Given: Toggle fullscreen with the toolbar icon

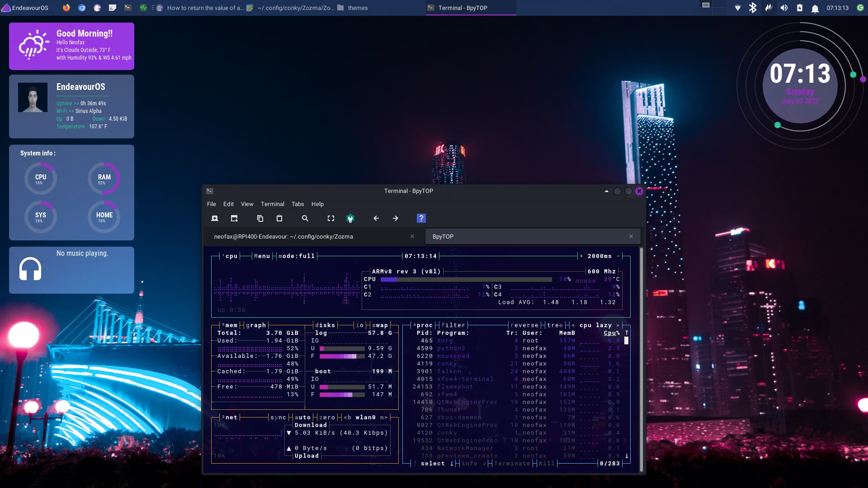Looking at the screenshot, I should 331,218.
